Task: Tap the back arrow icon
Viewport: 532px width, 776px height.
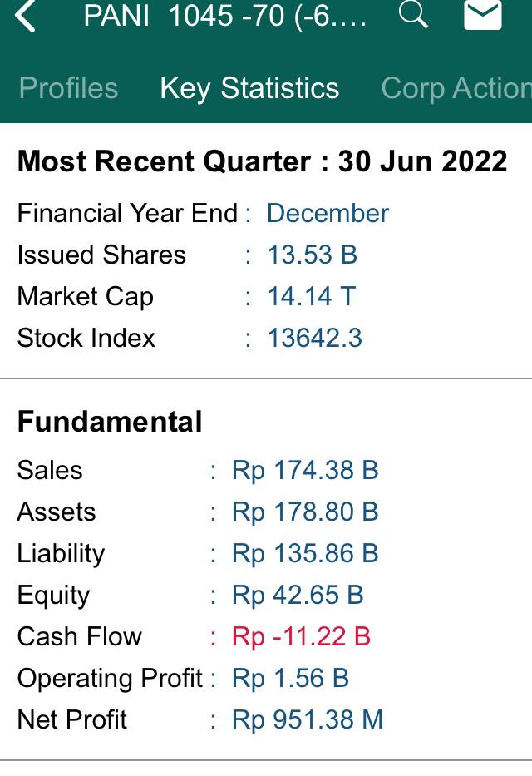Action: (x=25, y=18)
